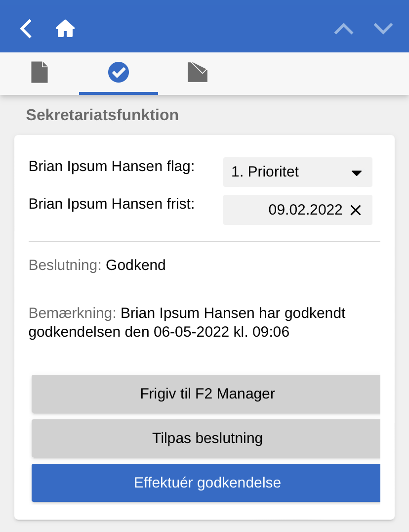This screenshot has width=409, height=532.
Task: Click the Beslutning label text
Action: (65, 265)
